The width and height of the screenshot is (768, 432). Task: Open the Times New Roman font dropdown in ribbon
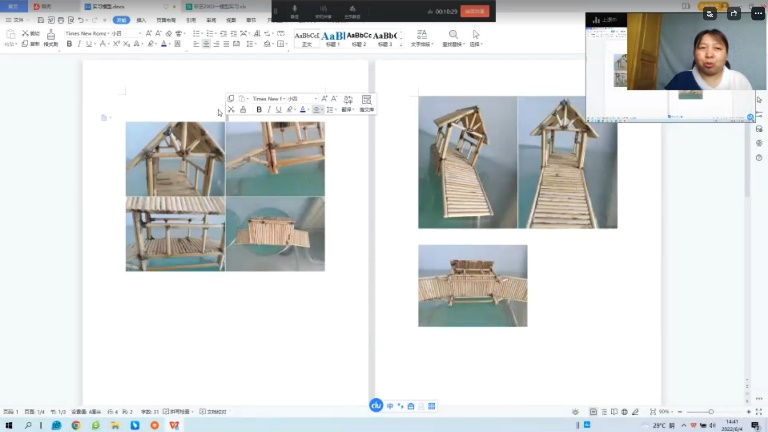point(105,33)
